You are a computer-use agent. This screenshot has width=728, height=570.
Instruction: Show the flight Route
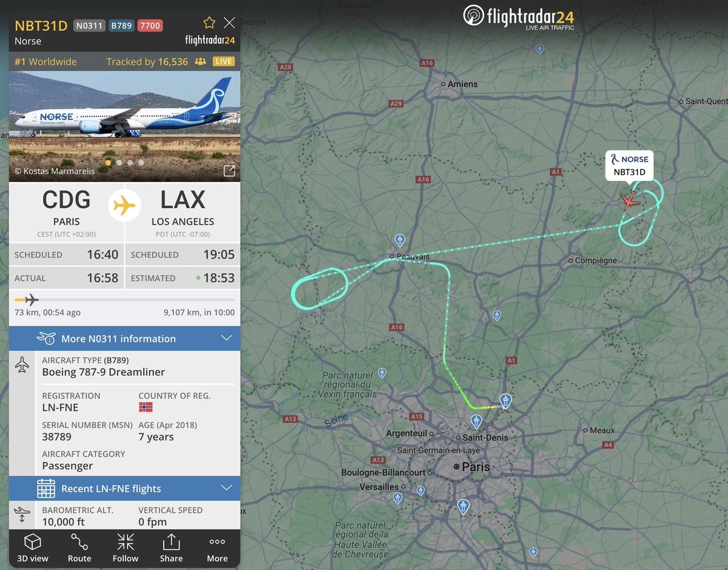coord(79,548)
